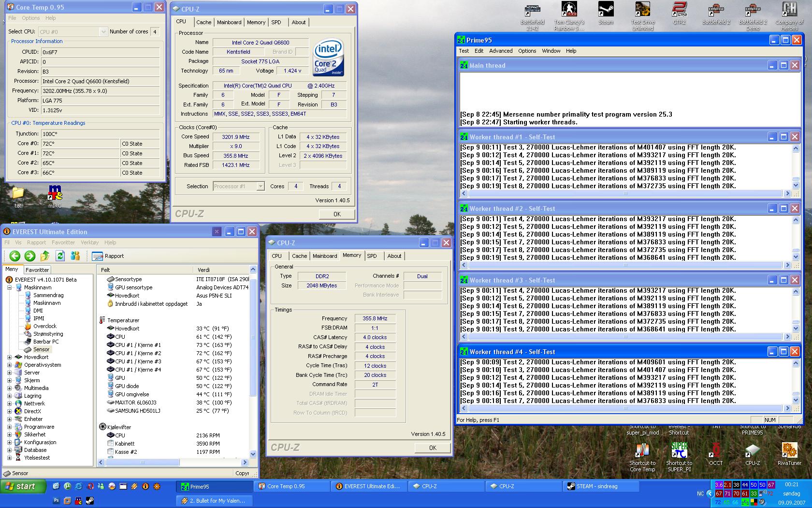Launch Steam from quick launch bar
The height and width of the screenshot is (508, 812).
point(89,500)
